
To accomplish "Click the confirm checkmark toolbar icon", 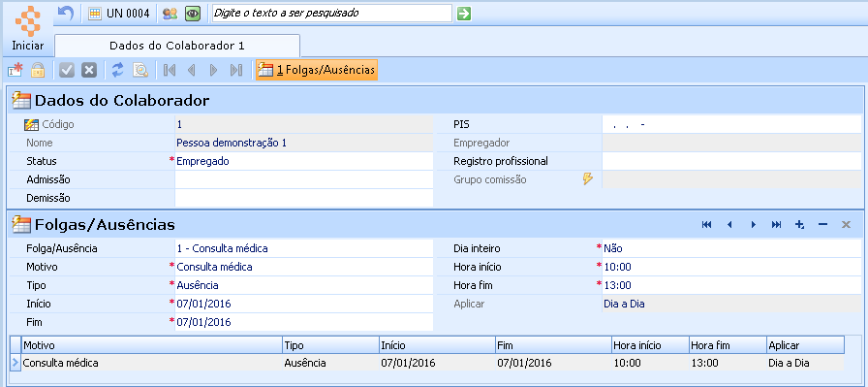I will pyautogui.click(x=67, y=71).
